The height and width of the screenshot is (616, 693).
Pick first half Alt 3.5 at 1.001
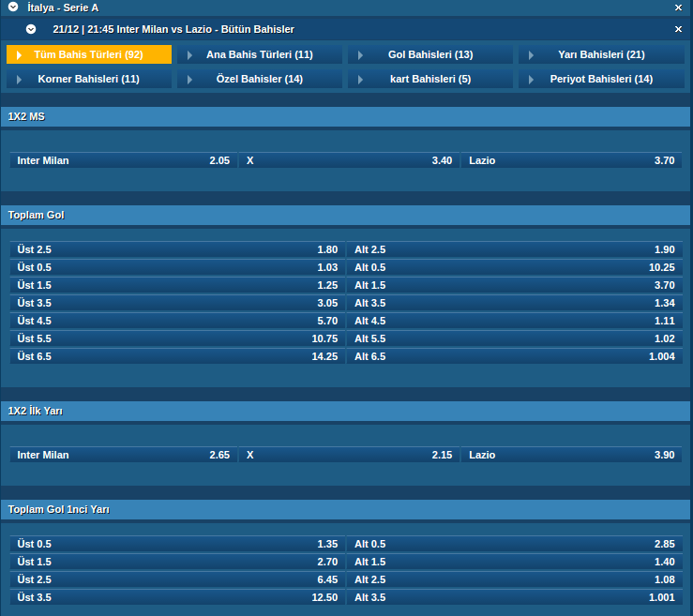515,597
